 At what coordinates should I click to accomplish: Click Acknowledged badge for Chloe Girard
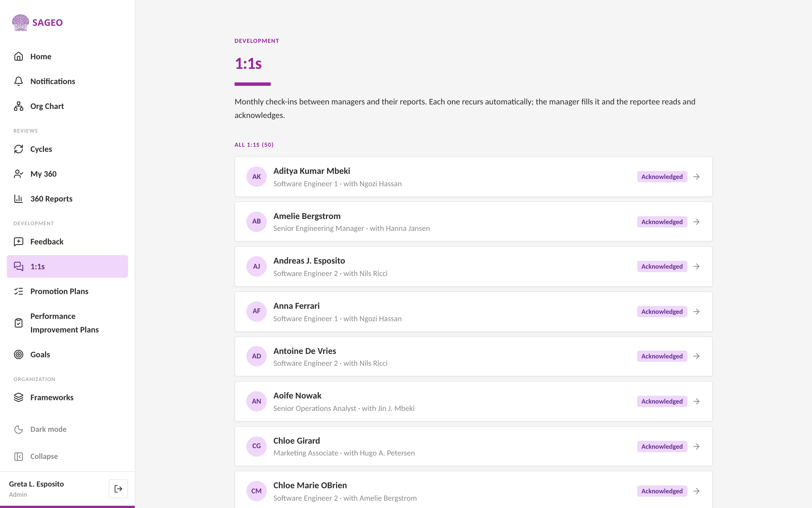(662, 446)
